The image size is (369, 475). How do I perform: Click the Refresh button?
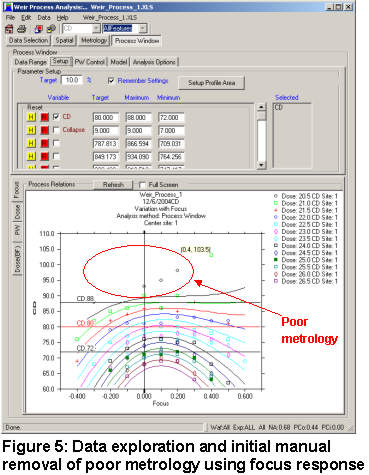tap(113, 185)
